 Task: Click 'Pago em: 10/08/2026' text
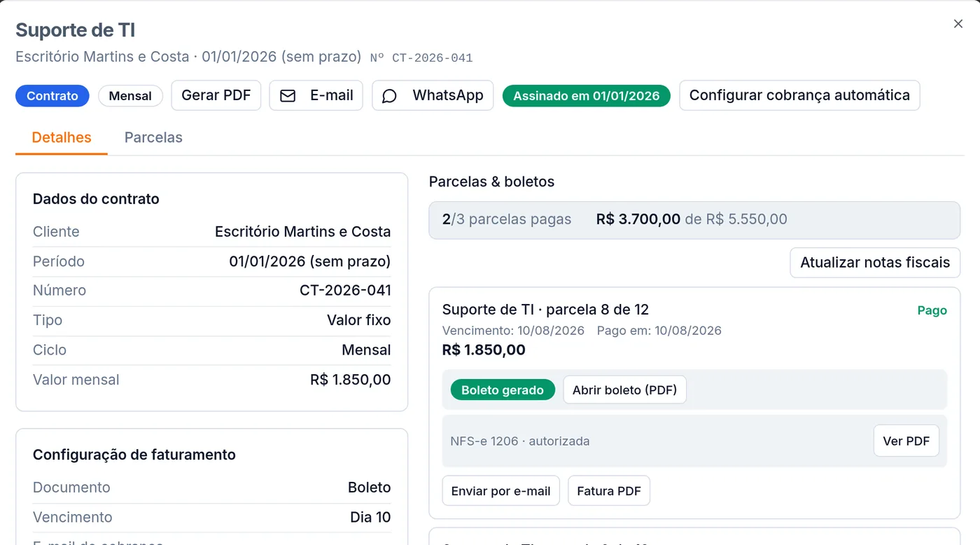(659, 331)
